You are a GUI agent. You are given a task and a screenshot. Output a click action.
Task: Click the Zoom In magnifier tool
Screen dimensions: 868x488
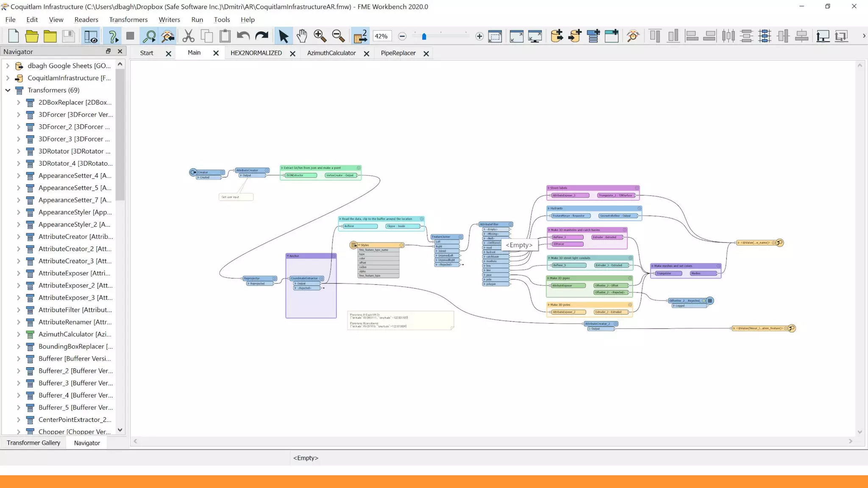click(320, 36)
